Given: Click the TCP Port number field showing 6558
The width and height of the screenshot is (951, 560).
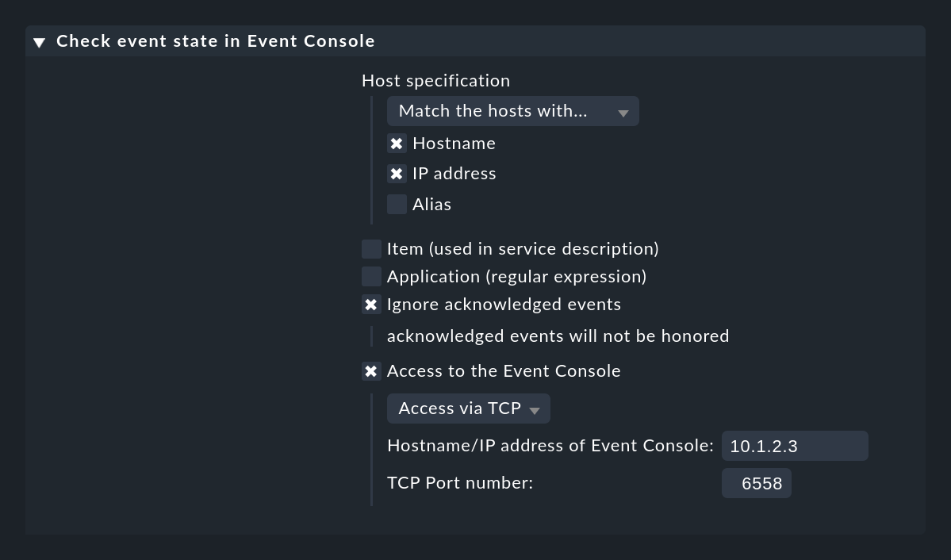Looking at the screenshot, I should 756,483.
